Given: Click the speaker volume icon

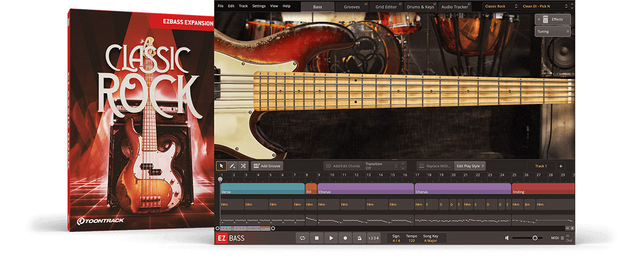Looking at the screenshot, I should 507,238.
